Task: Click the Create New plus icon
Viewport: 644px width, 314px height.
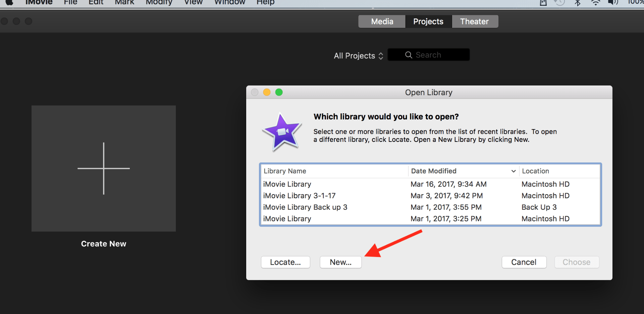Action: pos(103,168)
